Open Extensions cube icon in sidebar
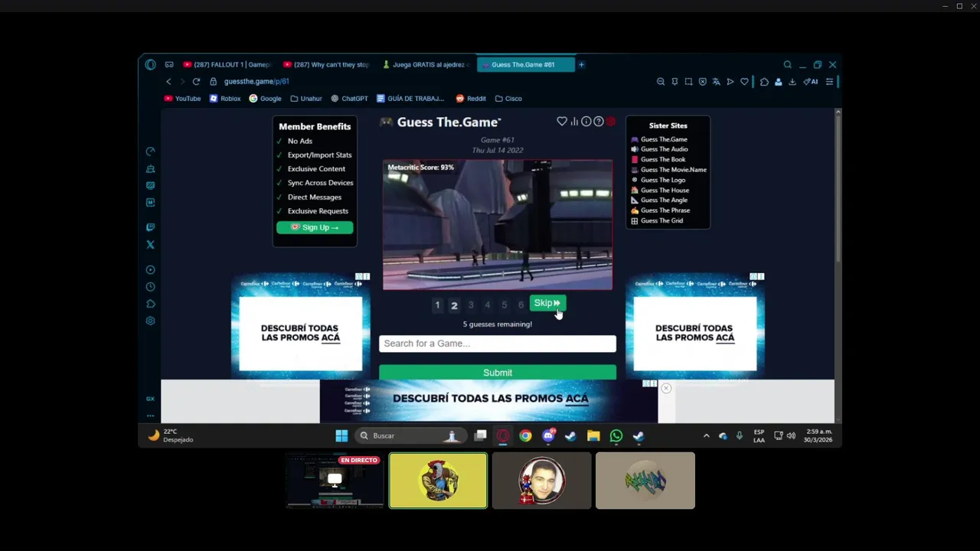Screen dimensions: 980x551 tap(150, 304)
